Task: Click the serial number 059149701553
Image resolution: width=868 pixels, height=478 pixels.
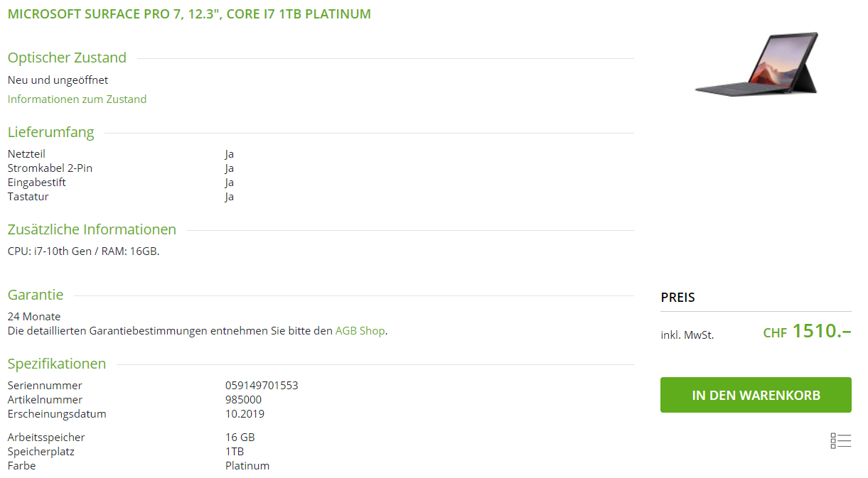Action: tap(262, 386)
